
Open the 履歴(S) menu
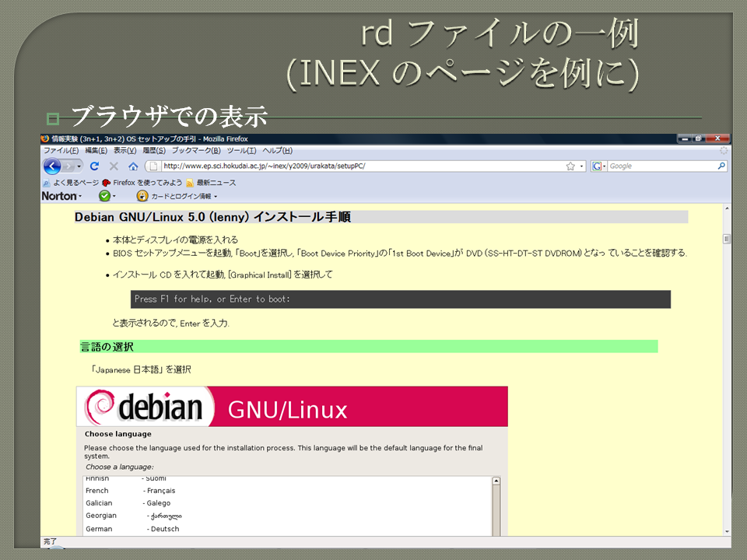point(154,150)
